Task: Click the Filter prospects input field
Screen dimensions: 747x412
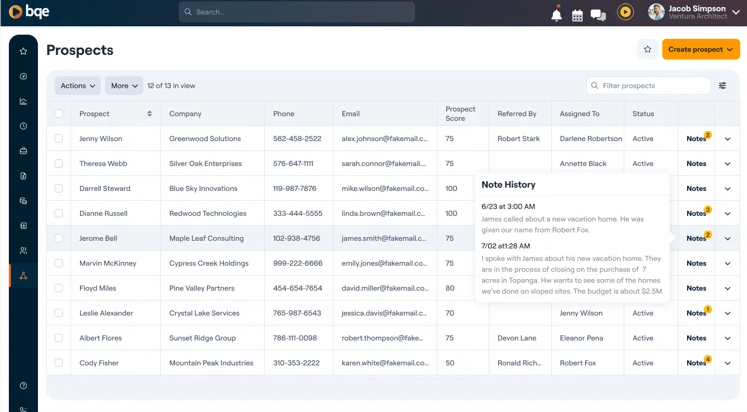Action: click(x=653, y=86)
